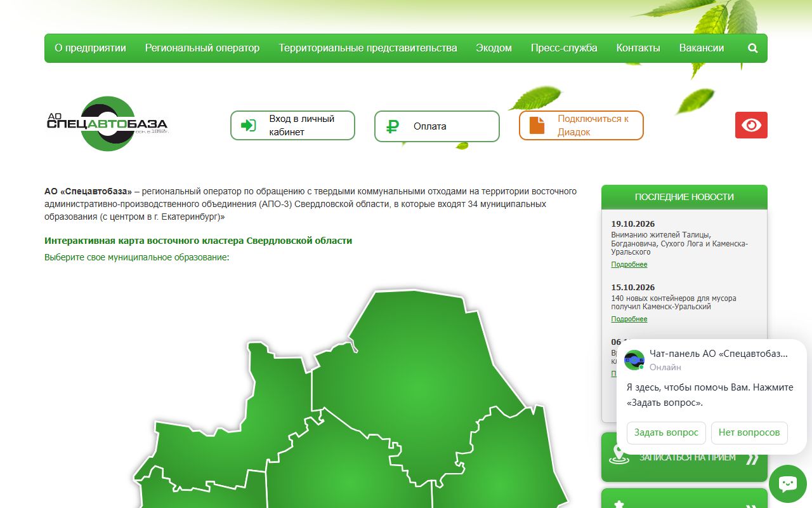Click the login arrow icon for personal account
The height and width of the screenshot is (508, 812).
[248, 126]
